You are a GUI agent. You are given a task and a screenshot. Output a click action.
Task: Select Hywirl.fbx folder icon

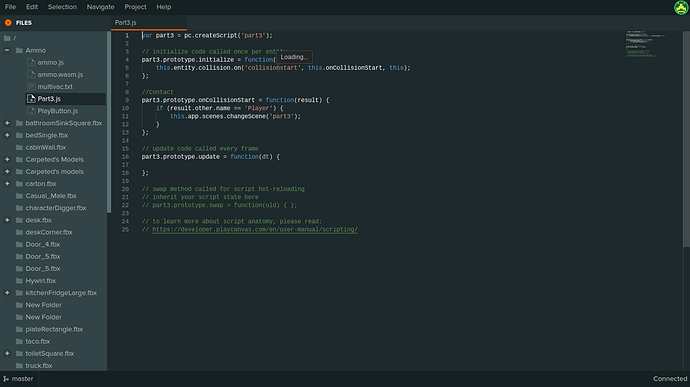(x=19, y=280)
